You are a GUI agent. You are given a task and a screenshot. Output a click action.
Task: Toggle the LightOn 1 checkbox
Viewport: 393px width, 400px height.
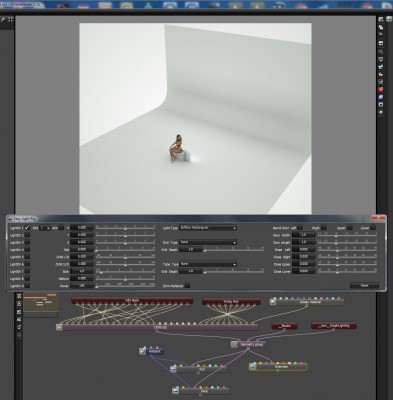(x=27, y=228)
